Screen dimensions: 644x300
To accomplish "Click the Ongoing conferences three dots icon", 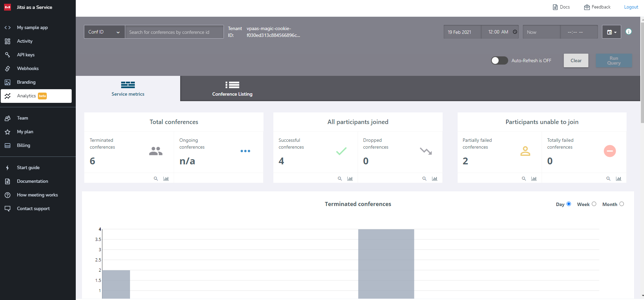I will (245, 151).
